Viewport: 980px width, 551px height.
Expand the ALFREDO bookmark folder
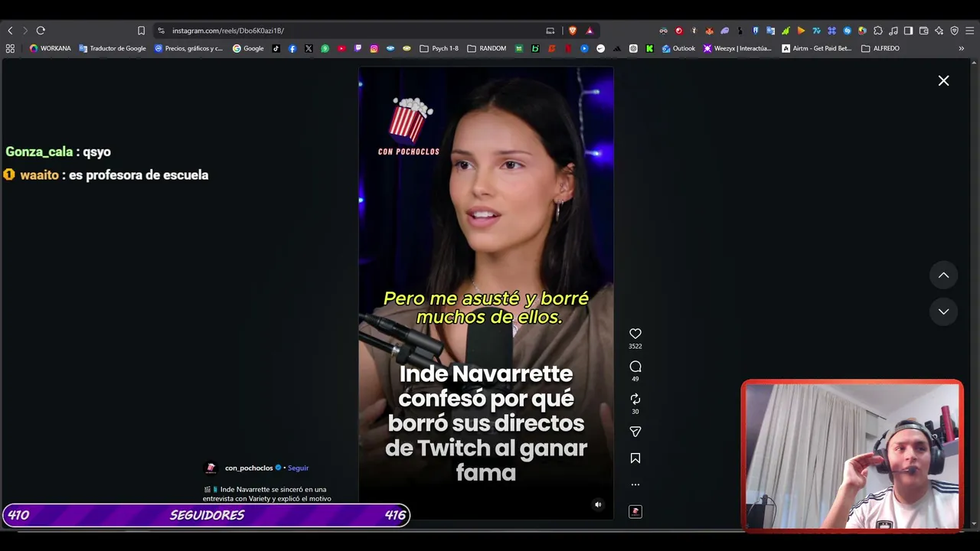coord(880,48)
